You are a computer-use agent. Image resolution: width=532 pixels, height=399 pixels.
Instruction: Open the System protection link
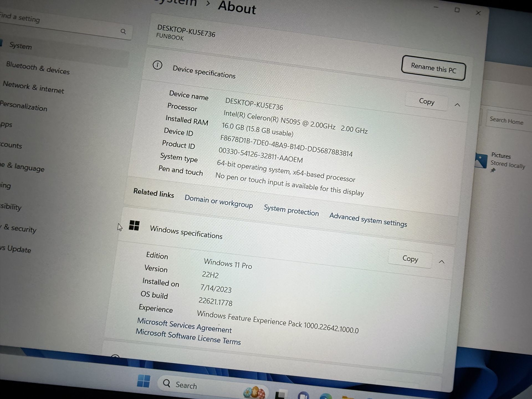point(291,210)
